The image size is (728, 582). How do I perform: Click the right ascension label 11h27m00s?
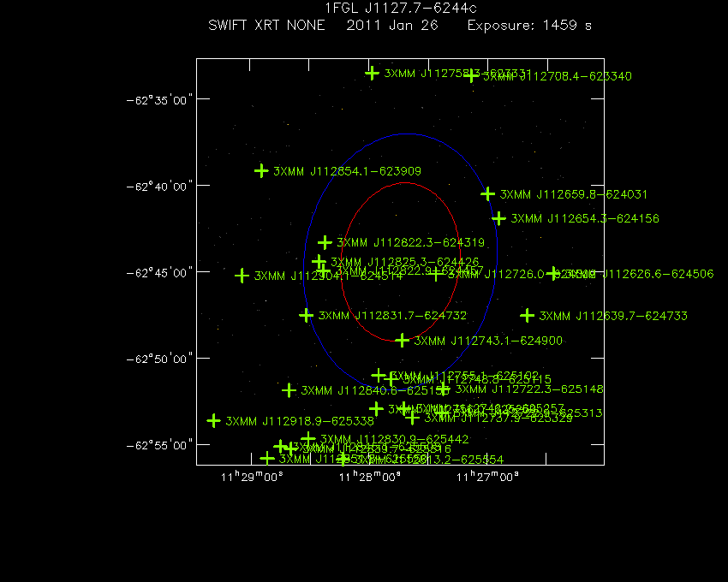coord(487,477)
